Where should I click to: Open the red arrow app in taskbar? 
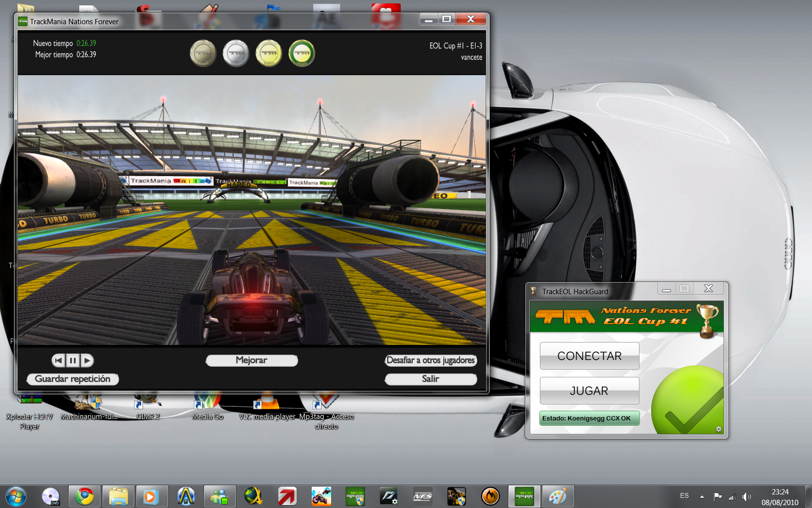[287, 496]
